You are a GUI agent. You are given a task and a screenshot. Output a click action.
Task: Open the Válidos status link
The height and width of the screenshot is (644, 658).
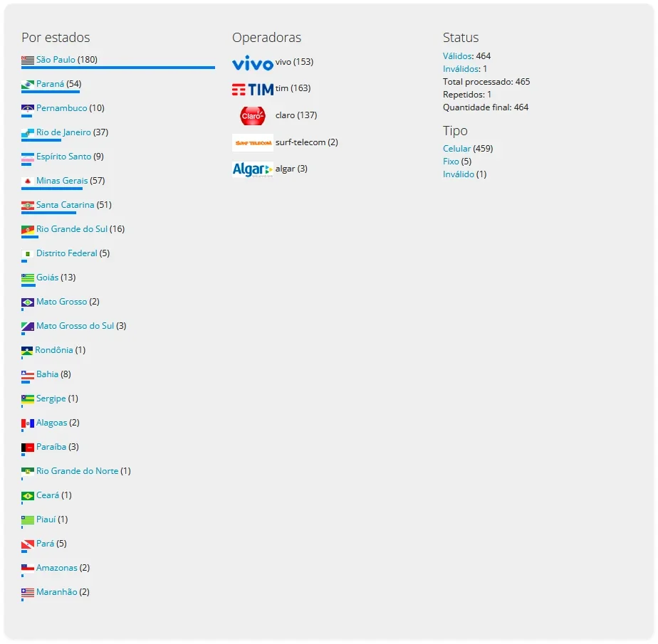pos(457,56)
